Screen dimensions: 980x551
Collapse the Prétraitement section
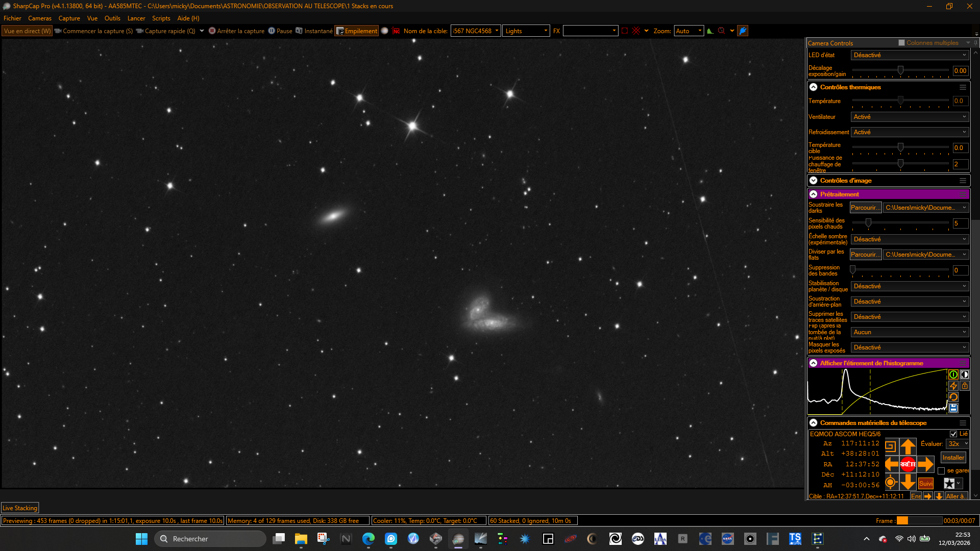(x=814, y=194)
